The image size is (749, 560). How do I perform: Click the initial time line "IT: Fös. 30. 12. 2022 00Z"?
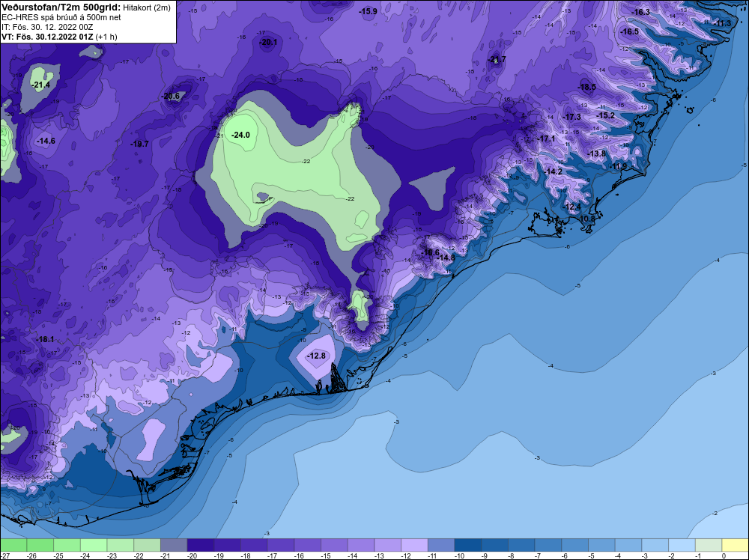pos(47,27)
